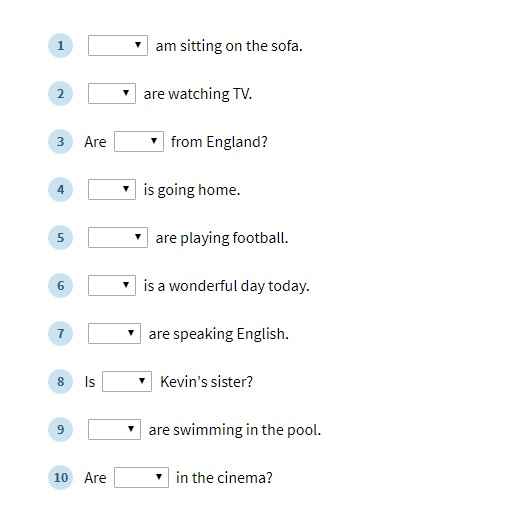This screenshot has height=519, width=509.
Task: Open dropdown before "am sitting on the sofa"
Action: (118, 45)
